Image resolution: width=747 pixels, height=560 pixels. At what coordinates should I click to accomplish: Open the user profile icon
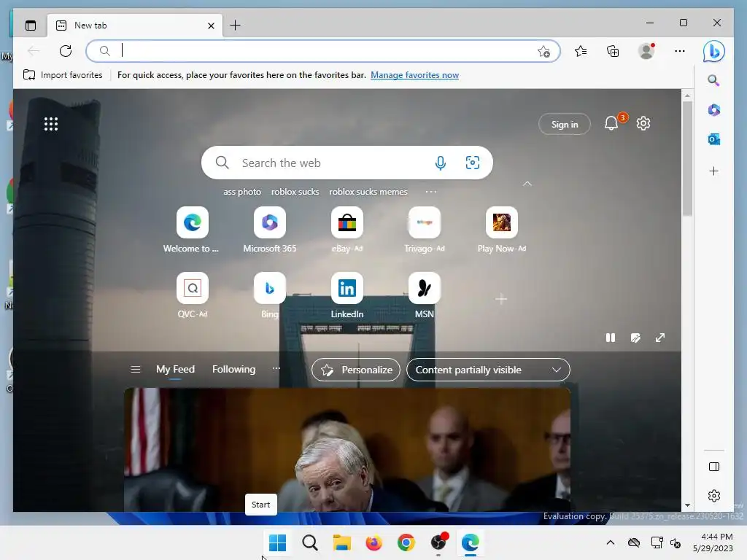coord(646,51)
